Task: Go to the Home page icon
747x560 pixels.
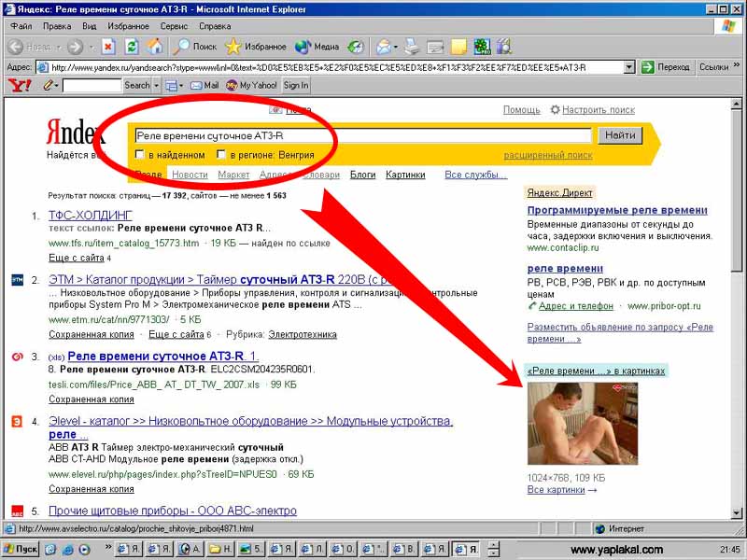Action: pos(154,47)
